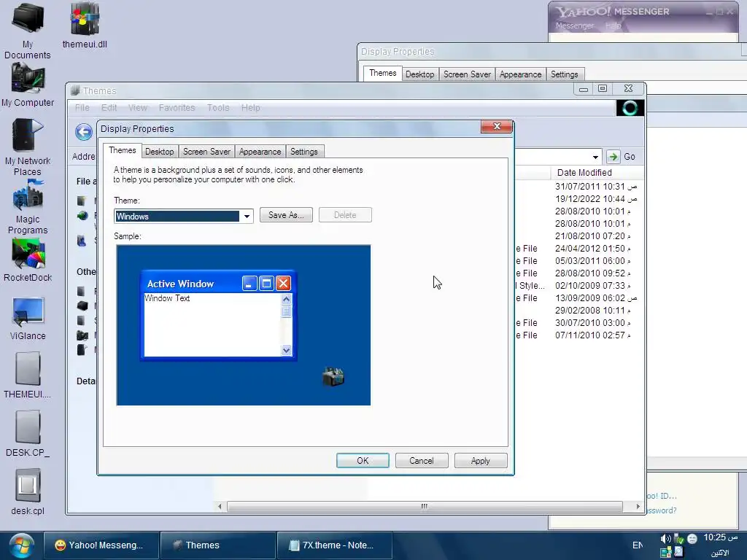This screenshot has height=560, width=747.
Task: Open the Edit menu in Themes window
Action: 109,108
